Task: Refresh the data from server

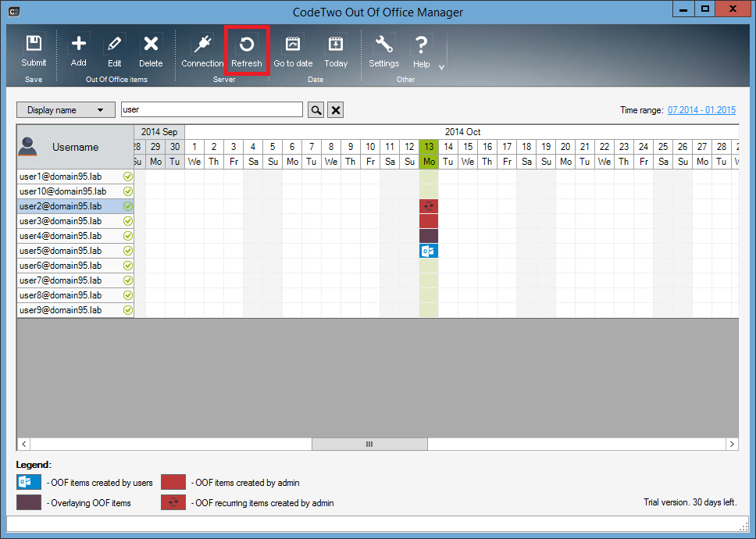Action: (x=246, y=51)
